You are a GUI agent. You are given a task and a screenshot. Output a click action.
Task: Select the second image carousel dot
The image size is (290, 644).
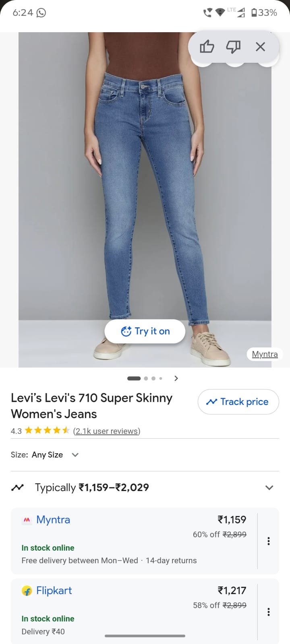[x=146, y=378]
